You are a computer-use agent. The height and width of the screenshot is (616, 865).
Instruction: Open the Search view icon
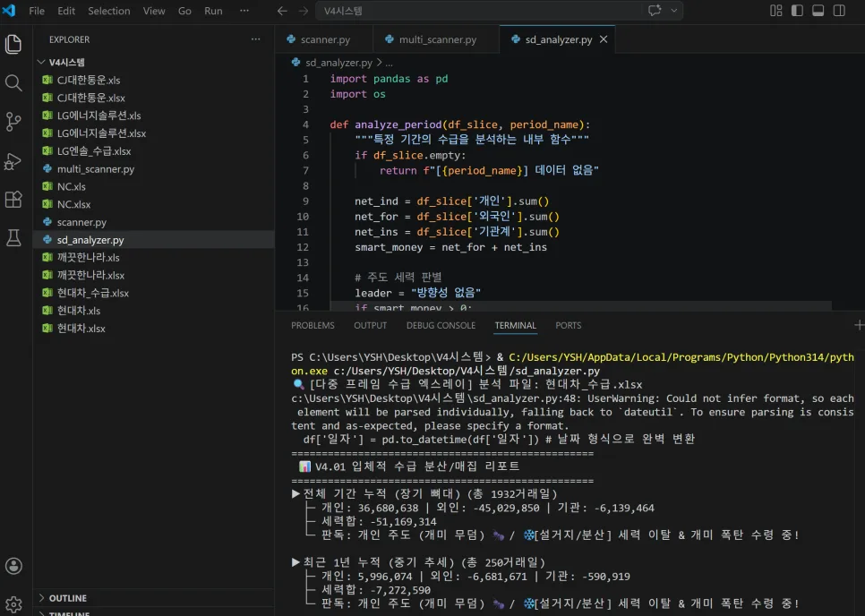pyautogui.click(x=13, y=82)
